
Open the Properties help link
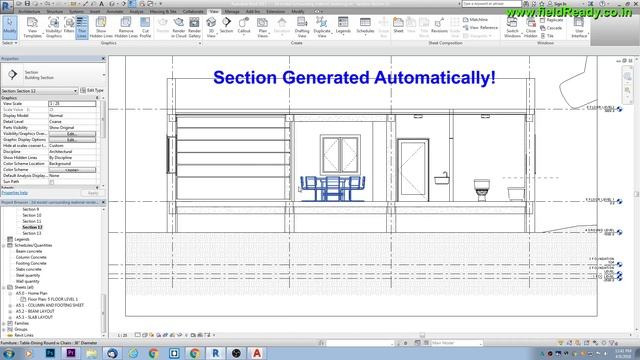tap(15, 193)
